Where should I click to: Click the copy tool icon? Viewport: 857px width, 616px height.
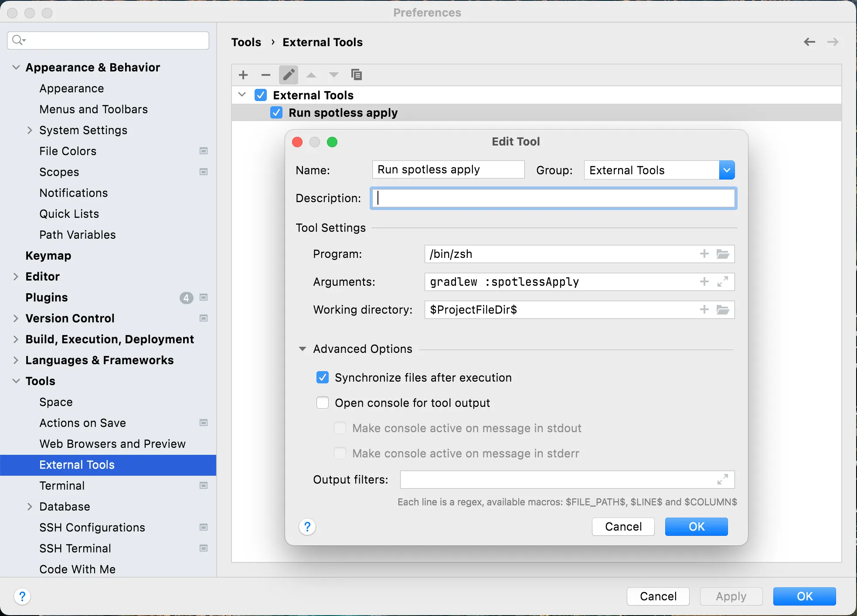click(356, 75)
